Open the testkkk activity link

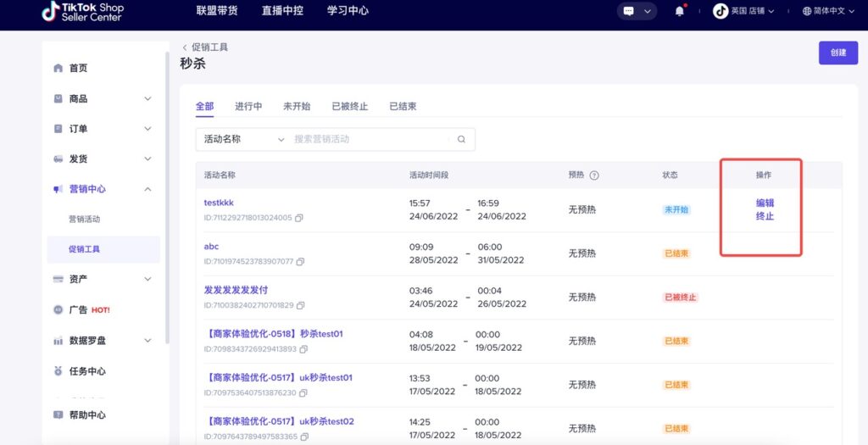(x=219, y=203)
